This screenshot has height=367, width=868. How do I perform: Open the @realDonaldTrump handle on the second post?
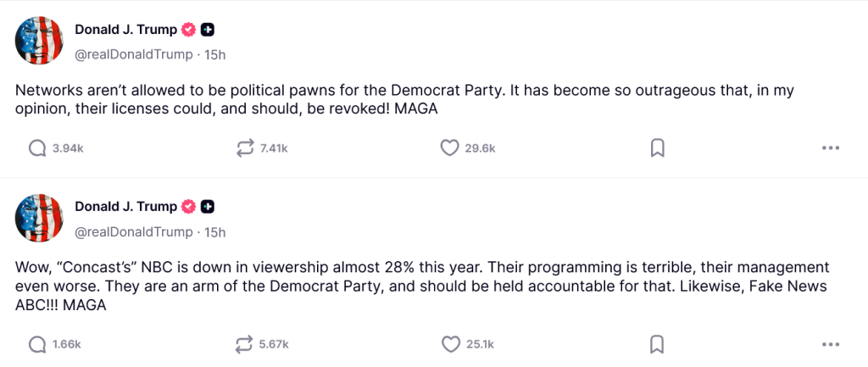(x=134, y=231)
